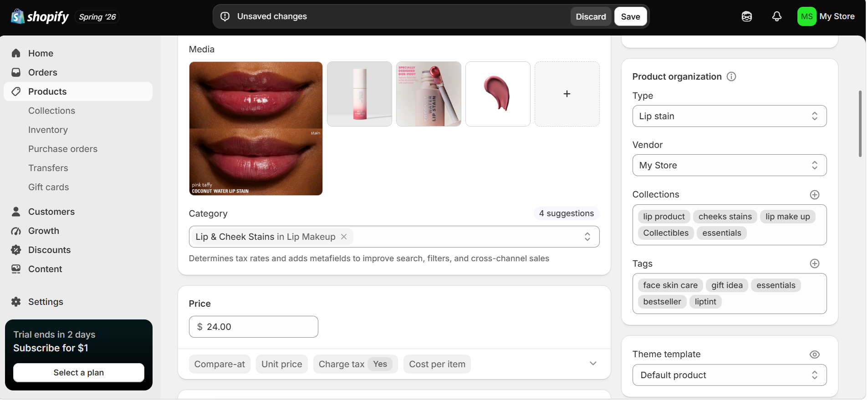Viewport: 868px width, 400px height.
Task: Open the Type dropdown showing Lip stain
Action: pos(730,116)
